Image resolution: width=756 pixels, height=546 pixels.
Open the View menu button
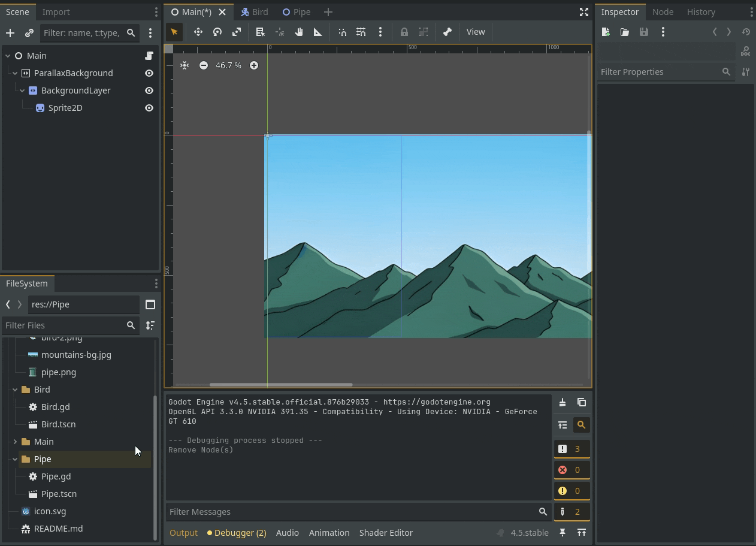click(x=476, y=32)
